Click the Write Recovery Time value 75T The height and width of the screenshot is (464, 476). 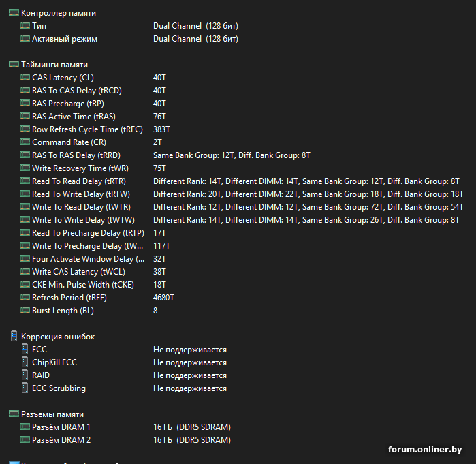[x=159, y=168]
